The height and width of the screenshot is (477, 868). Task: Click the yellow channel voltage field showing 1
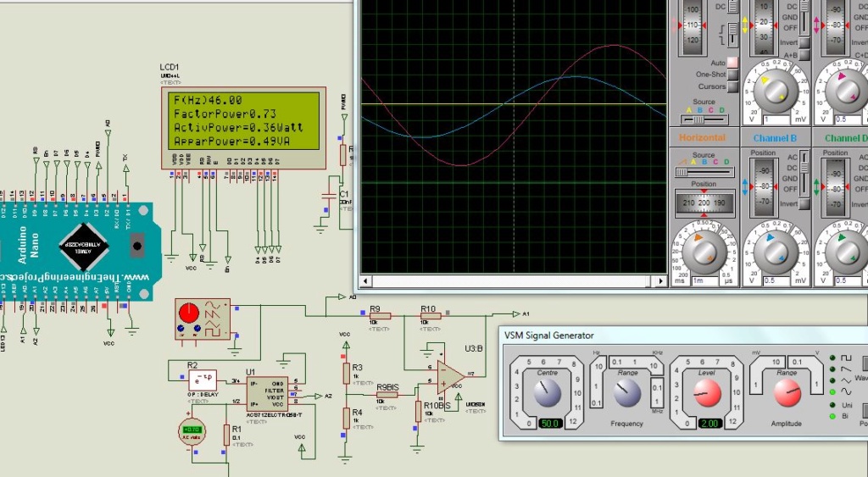(776, 119)
